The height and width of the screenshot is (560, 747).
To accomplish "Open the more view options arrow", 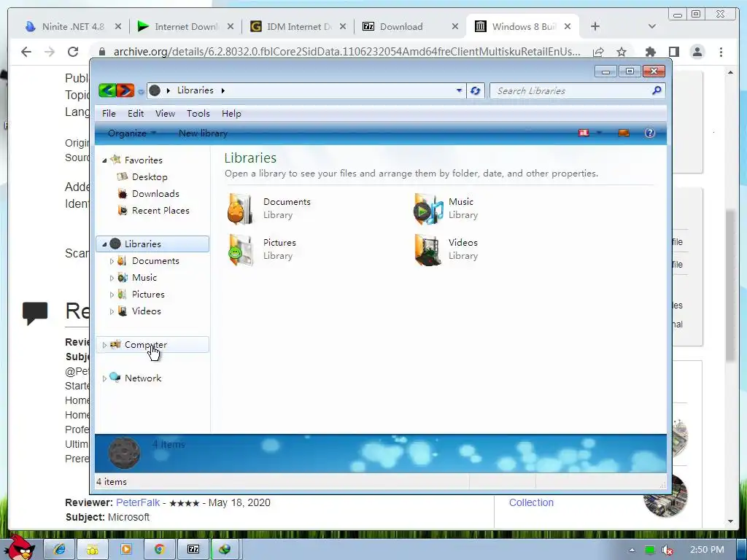I will (x=600, y=133).
